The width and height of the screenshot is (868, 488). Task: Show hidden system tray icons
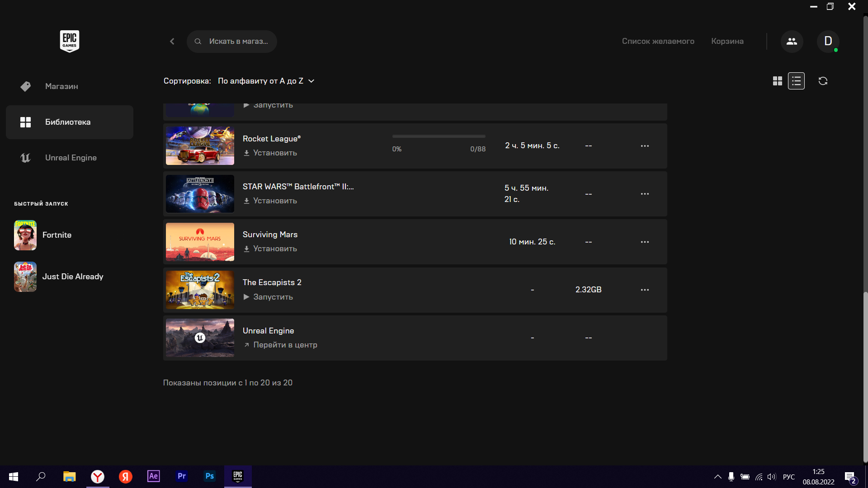(x=717, y=477)
